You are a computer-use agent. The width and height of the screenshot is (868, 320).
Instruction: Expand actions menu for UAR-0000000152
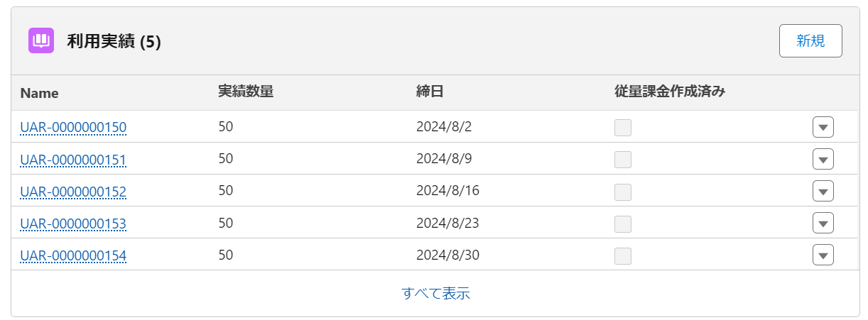tap(823, 192)
